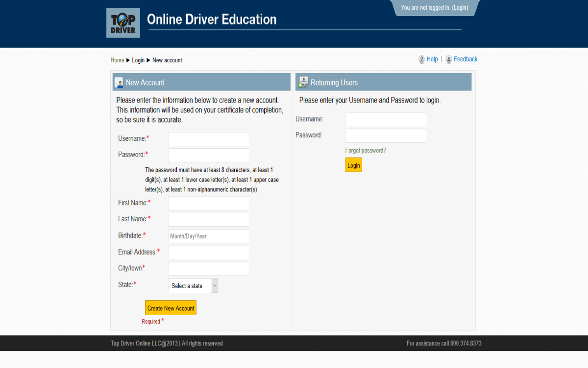The width and height of the screenshot is (588, 368).
Task: Click the Top Driver logo
Action: (x=123, y=23)
